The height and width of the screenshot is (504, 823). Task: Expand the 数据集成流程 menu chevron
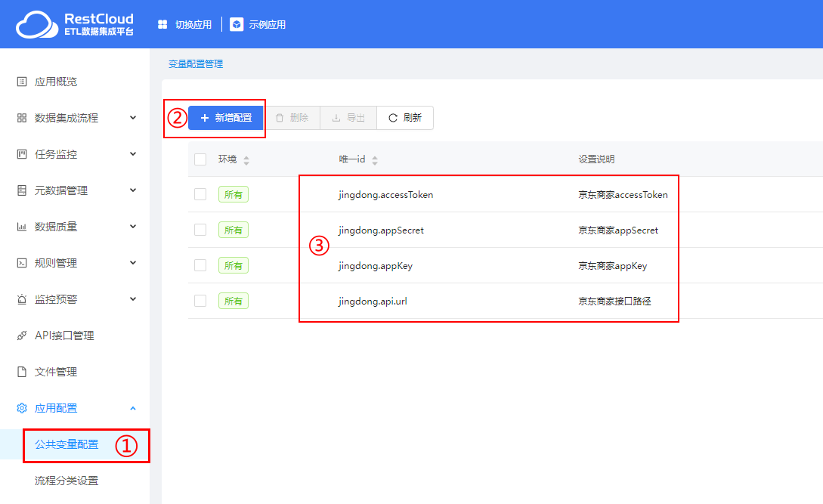coord(133,118)
